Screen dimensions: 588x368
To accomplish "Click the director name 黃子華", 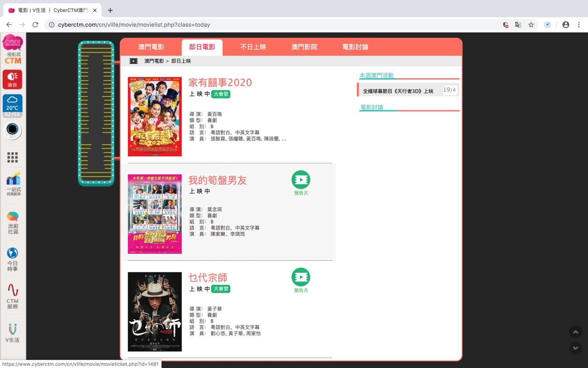I will coord(215,309).
